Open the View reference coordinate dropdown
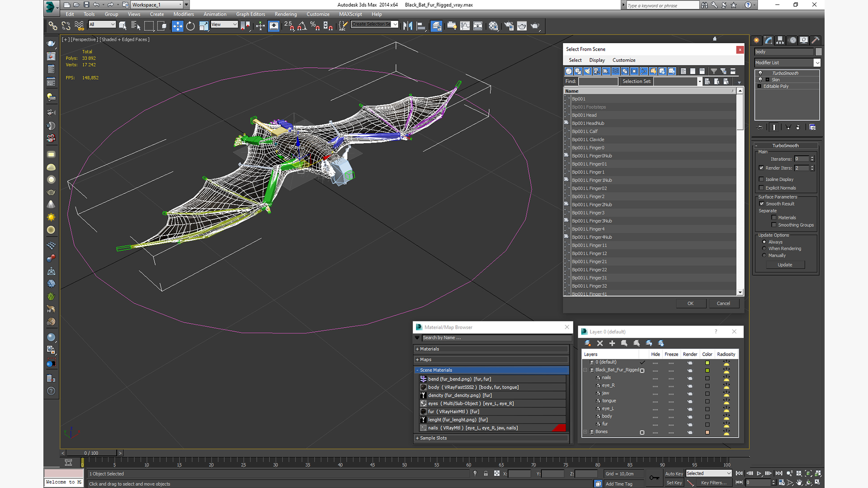868x488 pixels. point(235,24)
